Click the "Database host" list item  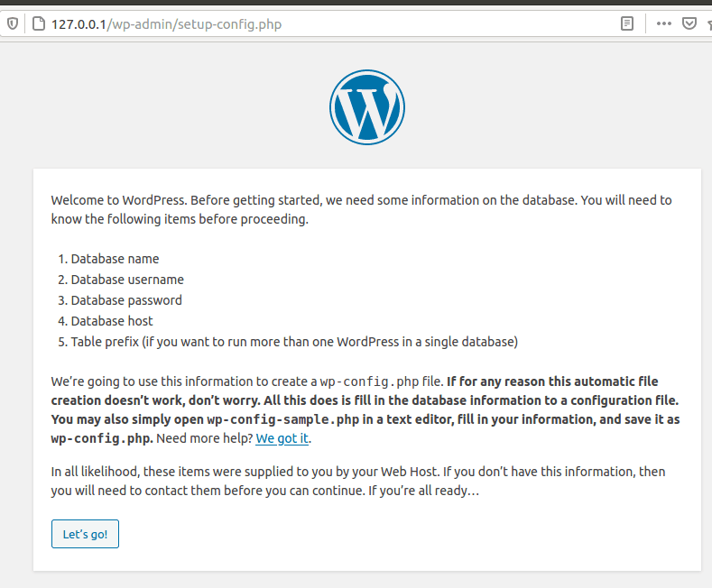pos(112,321)
